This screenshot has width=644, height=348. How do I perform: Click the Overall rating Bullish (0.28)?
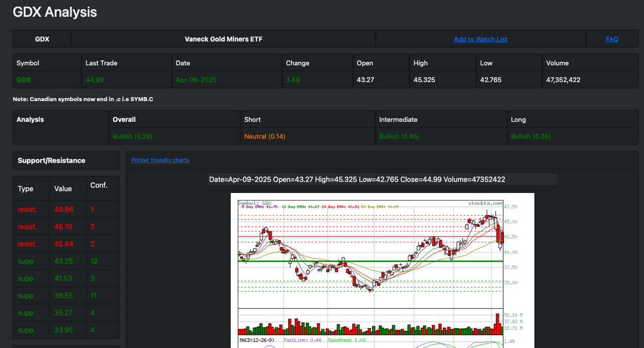point(133,137)
